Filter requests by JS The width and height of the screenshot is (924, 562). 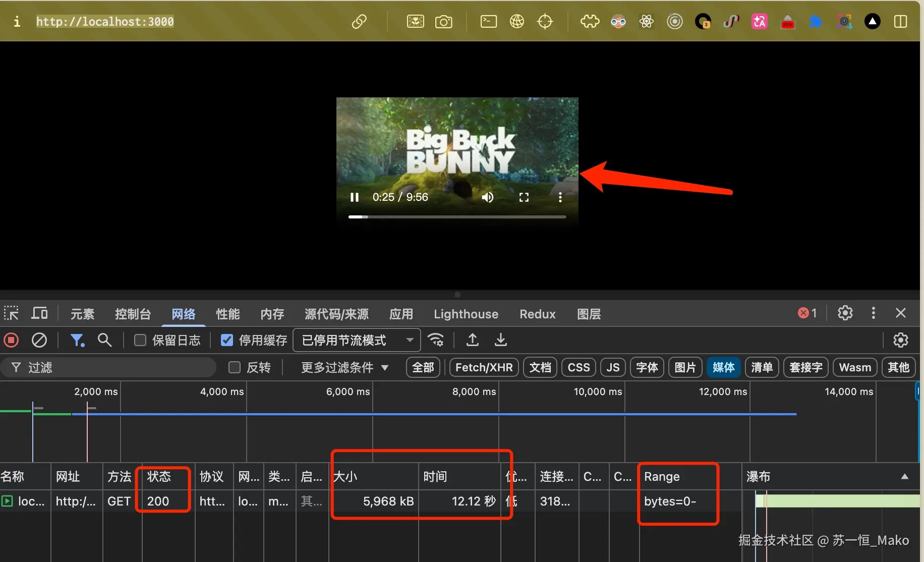[x=613, y=367]
